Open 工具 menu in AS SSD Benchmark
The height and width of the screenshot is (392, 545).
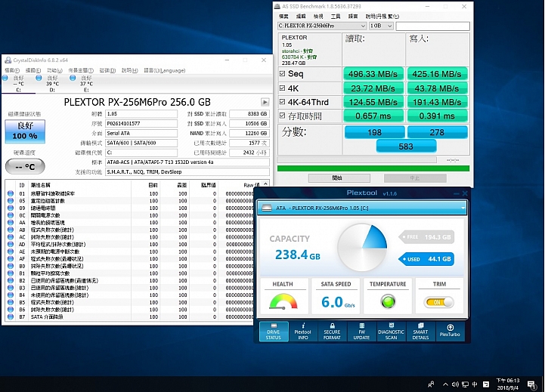tap(336, 17)
